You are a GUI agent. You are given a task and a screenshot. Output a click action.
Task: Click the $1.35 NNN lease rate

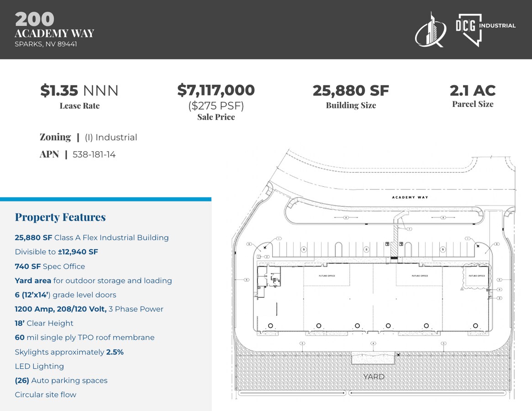[x=79, y=90]
